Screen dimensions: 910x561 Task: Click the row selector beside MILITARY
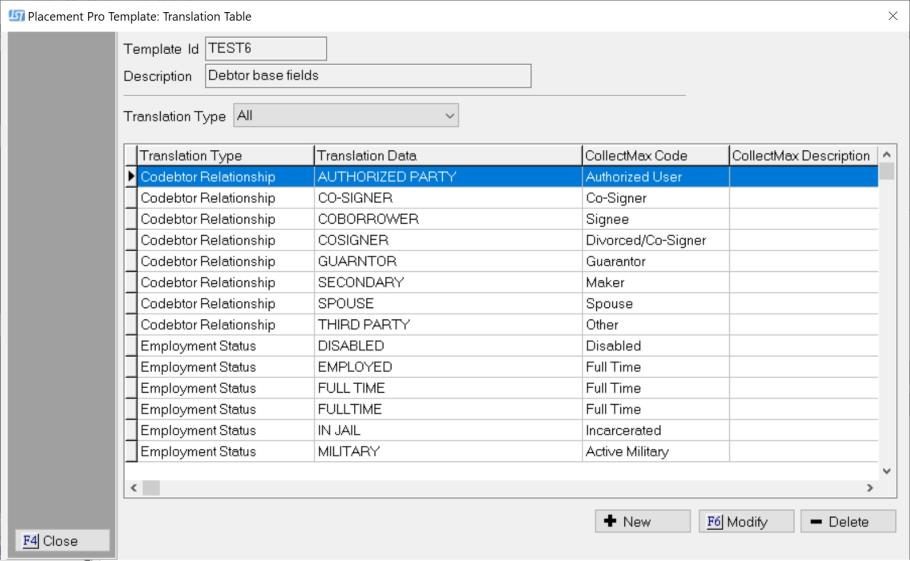[x=130, y=452]
